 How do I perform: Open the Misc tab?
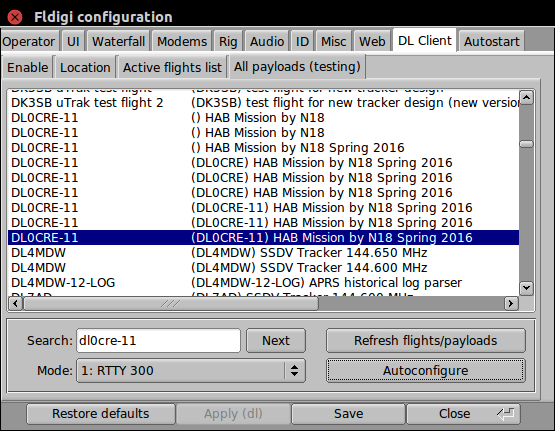click(333, 41)
